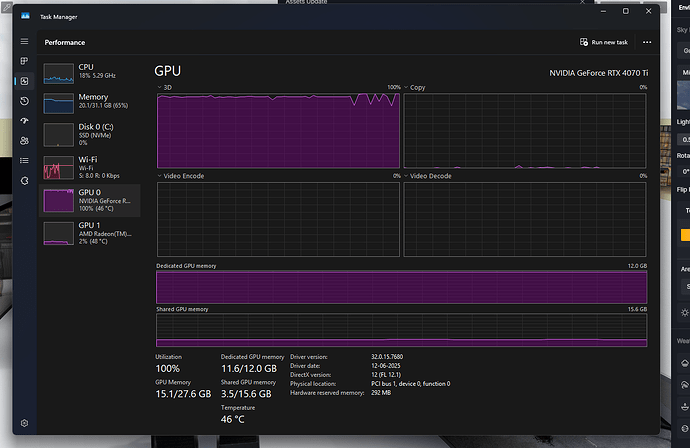This screenshot has height=448, width=690.
Task: Click the CPU mini graph thumbnail
Action: coord(59,73)
